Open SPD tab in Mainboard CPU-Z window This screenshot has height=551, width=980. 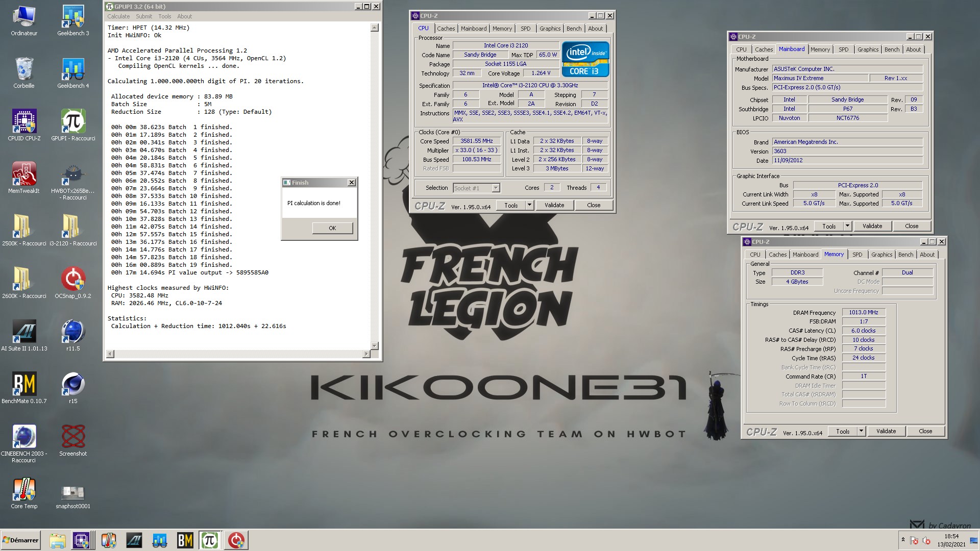tap(843, 49)
